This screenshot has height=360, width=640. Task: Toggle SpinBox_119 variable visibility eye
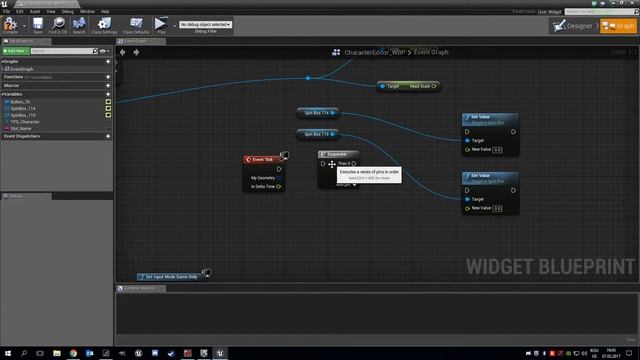[x=108, y=115]
